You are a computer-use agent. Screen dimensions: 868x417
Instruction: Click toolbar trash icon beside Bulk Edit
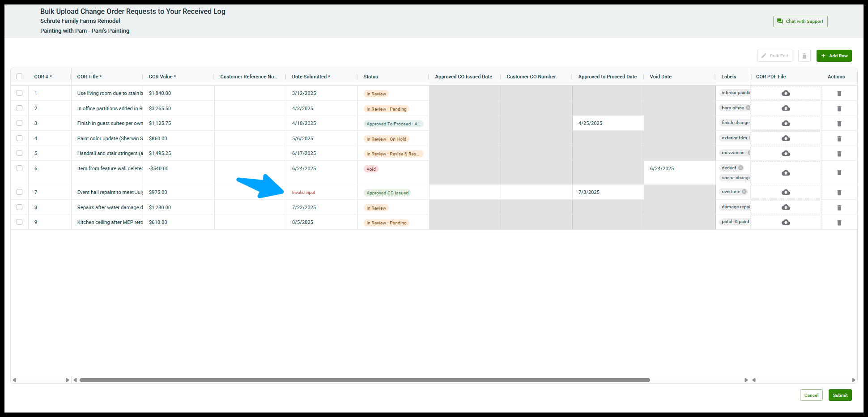click(x=804, y=56)
